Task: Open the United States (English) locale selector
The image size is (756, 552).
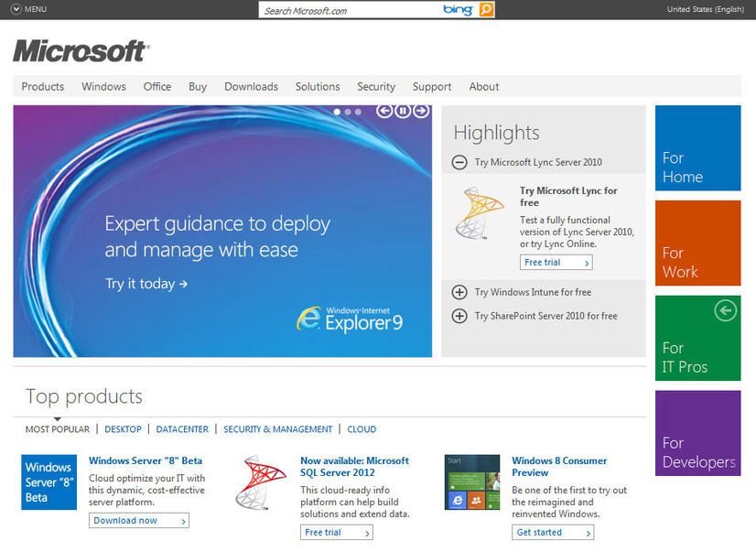Action: pyautogui.click(x=706, y=9)
